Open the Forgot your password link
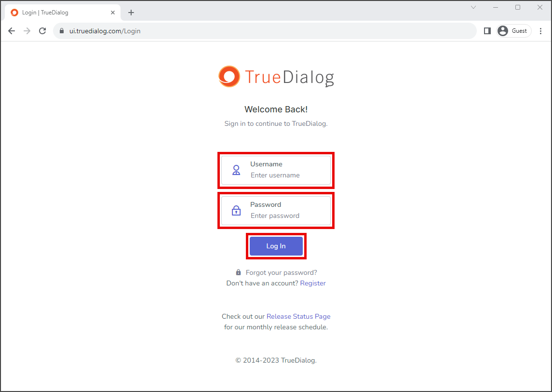 pyautogui.click(x=281, y=272)
